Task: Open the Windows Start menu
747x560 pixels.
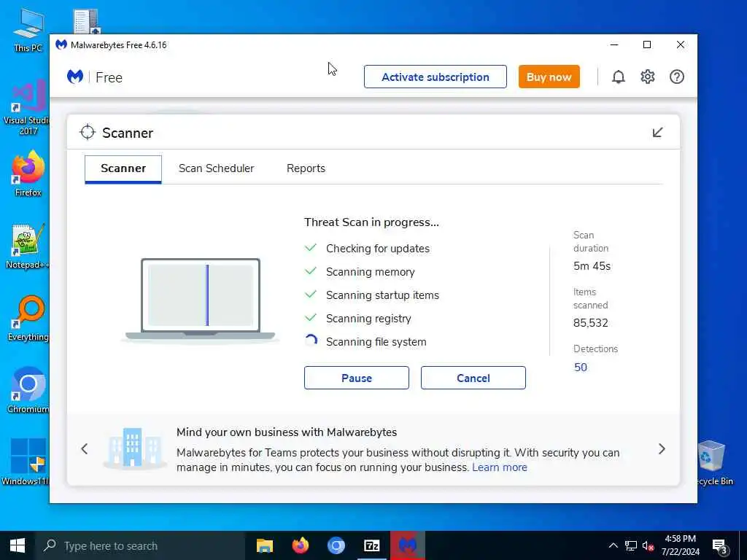Action: (18, 545)
